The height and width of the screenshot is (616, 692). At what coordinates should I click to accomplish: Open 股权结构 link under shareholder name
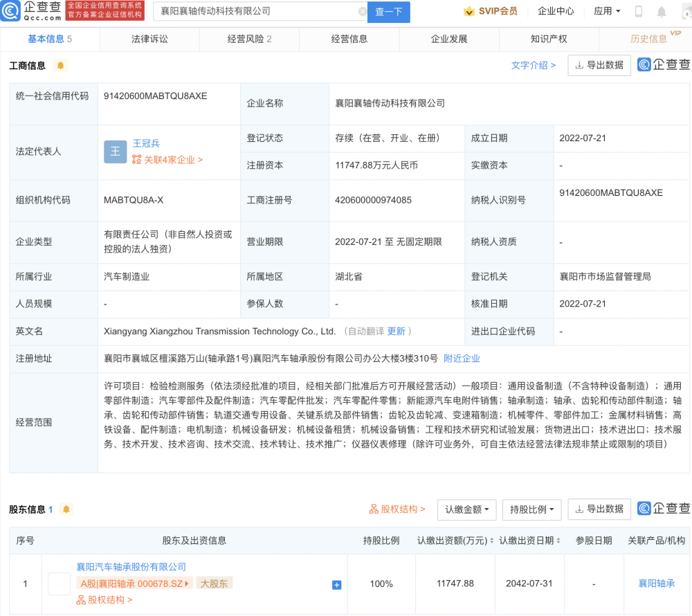pos(104,600)
